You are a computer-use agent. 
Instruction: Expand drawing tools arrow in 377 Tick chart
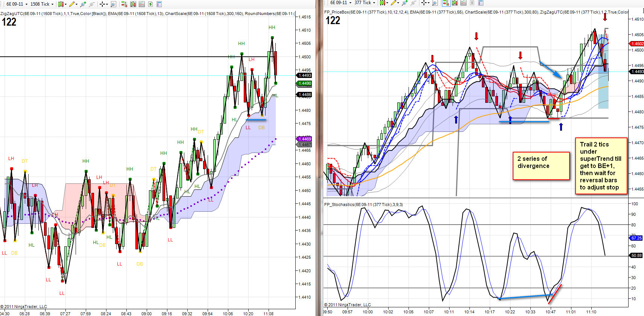coord(398,3)
